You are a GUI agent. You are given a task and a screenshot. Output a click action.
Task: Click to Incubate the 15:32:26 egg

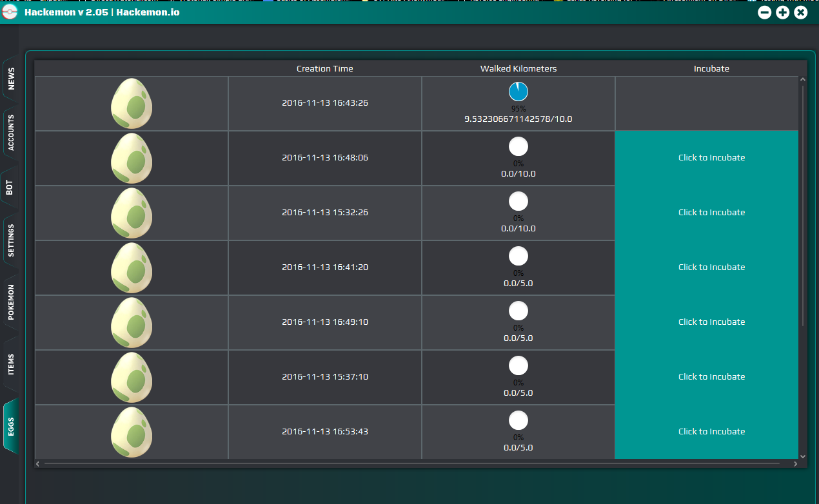pyautogui.click(x=707, y=213)
